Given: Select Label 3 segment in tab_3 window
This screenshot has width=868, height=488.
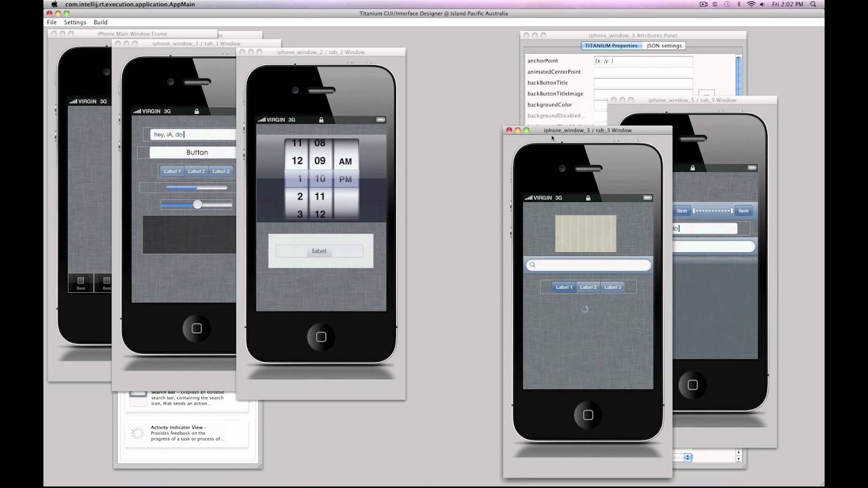Looking at the screenshot, I should click(612, 287).
